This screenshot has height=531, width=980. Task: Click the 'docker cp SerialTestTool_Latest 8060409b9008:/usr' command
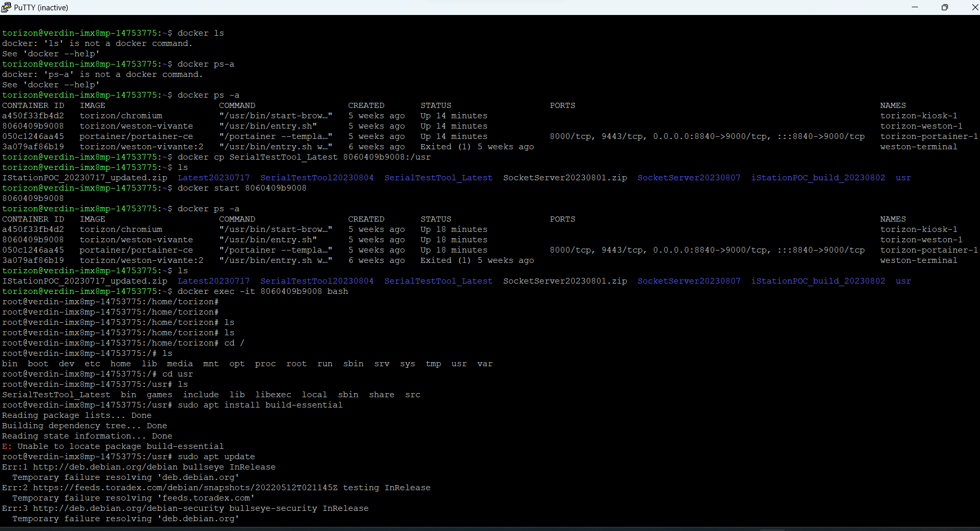[304, 157]
